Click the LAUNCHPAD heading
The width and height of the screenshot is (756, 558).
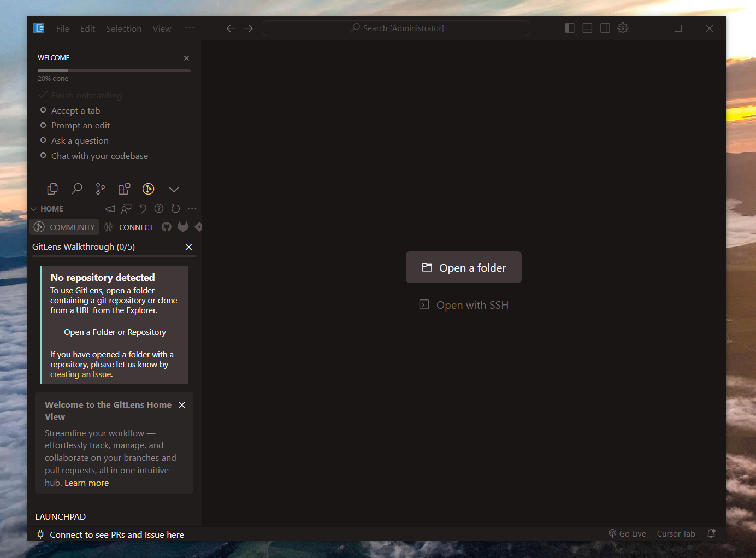60,516
